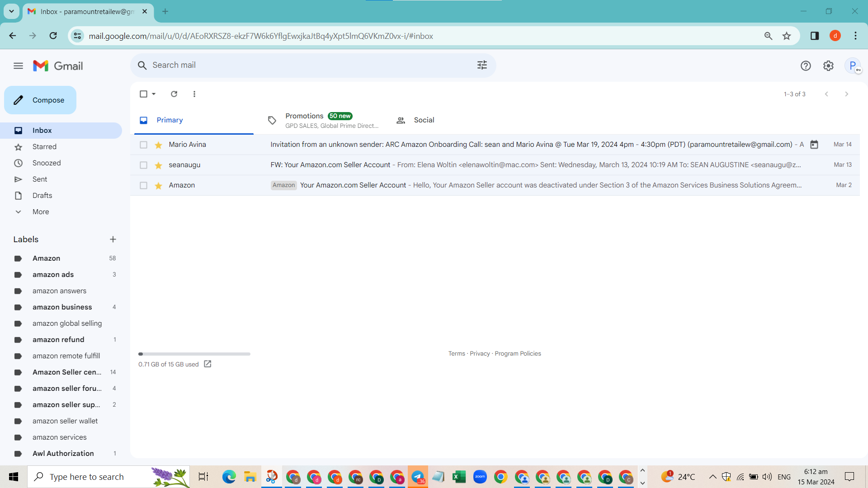The image size is (868, 488).
Task: Create a new label with the plus icon
Action: pos(113,239)
